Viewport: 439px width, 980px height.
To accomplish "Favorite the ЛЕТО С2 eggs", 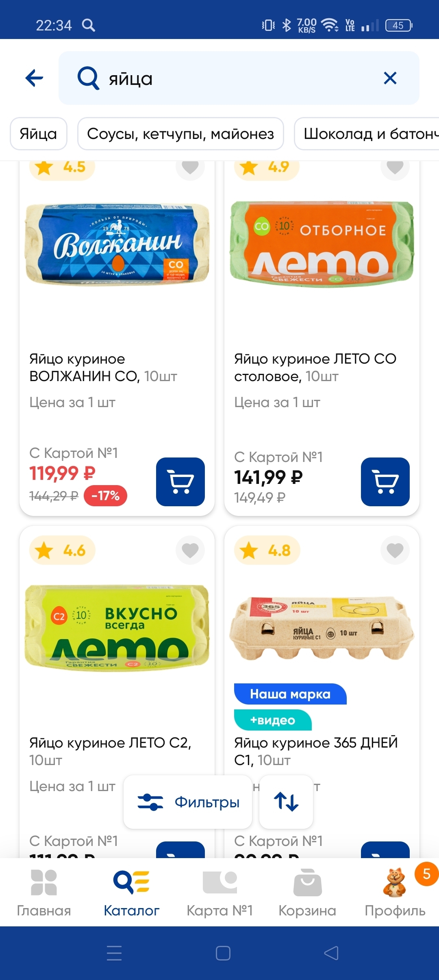I will point(190,550).
